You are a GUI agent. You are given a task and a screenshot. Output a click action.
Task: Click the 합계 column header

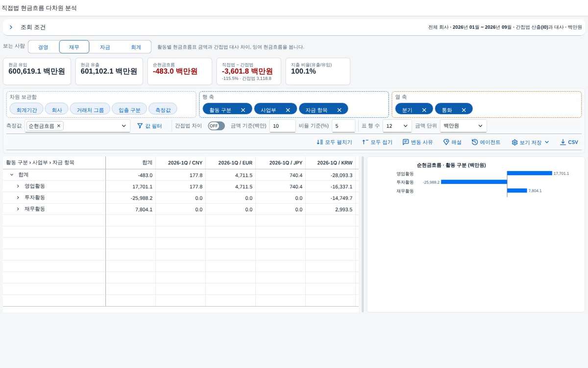131,162
